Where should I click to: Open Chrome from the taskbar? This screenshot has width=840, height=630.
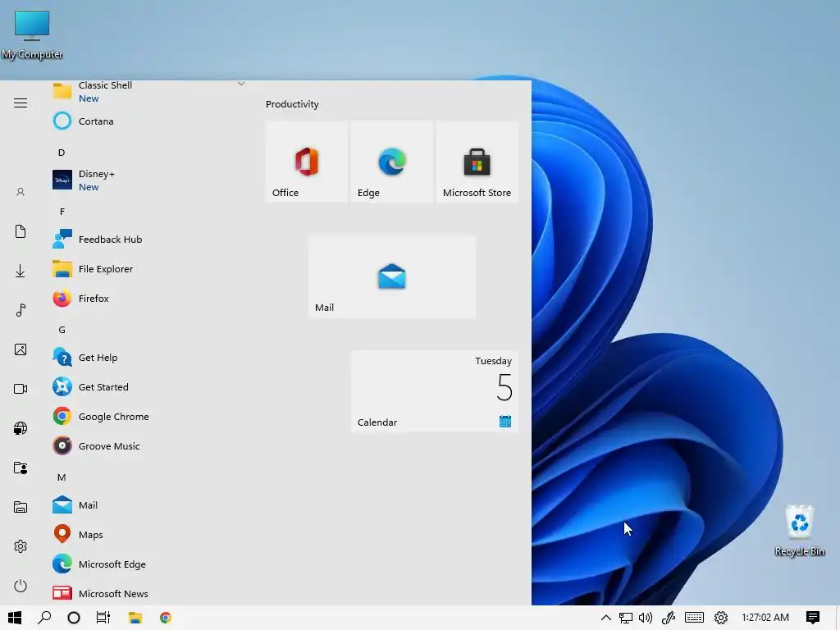(x=166, y=618)
